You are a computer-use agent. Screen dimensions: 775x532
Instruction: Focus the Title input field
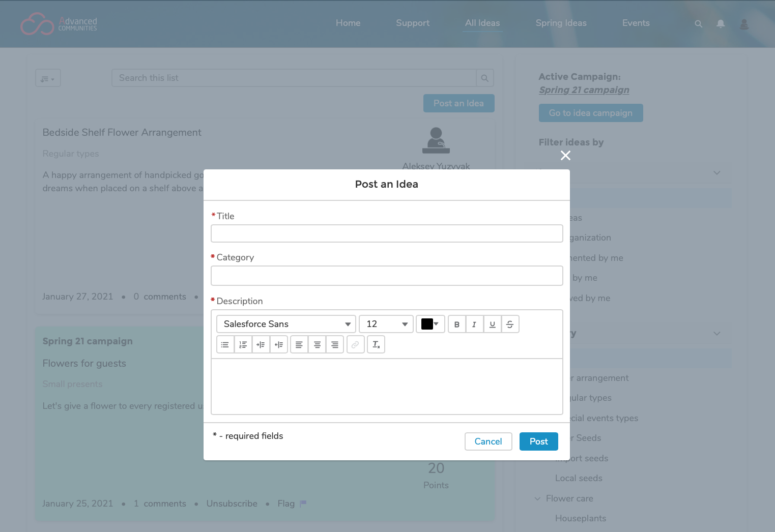coord(387,233)
